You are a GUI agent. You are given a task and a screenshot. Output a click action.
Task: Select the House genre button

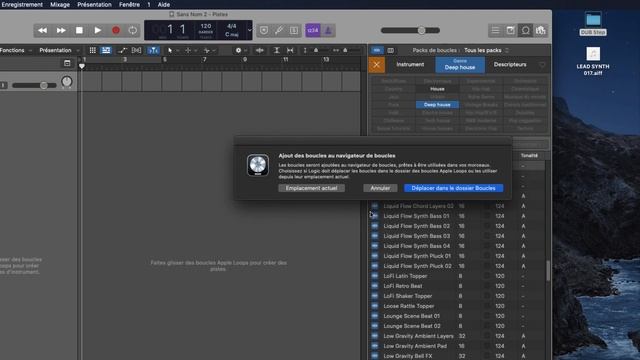(x=437, y=89)
